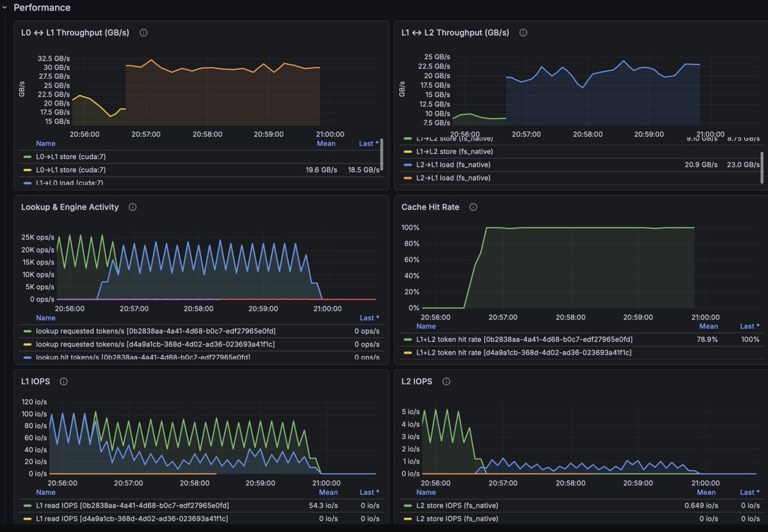Image resolution: width=768 pixels, height=532 pixels.
Task: Show info tooltip icon for Cache Hit Rate
Action: coord(474,207)
